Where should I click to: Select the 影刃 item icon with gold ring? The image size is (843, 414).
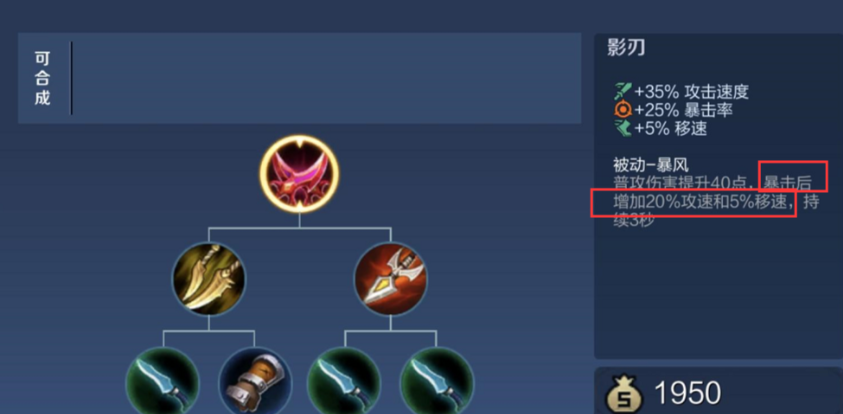pos(299,174)
